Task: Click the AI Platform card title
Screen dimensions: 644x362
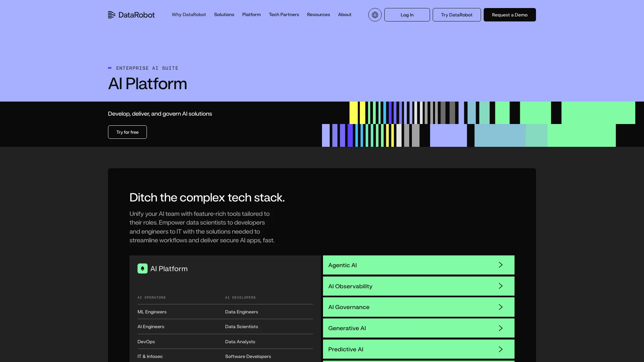Action: tap(169, 269)
